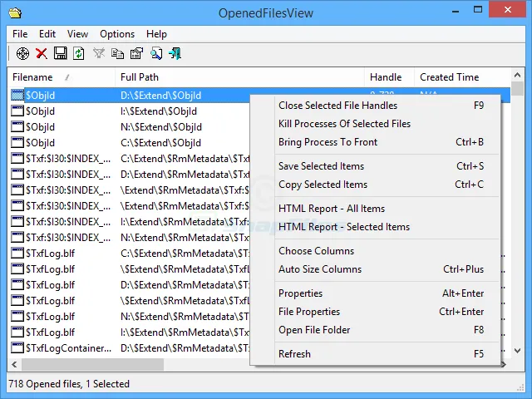Click the icon of the $TxfLogContainer row
The image size is (532, 399).
[x=17, y=347]
